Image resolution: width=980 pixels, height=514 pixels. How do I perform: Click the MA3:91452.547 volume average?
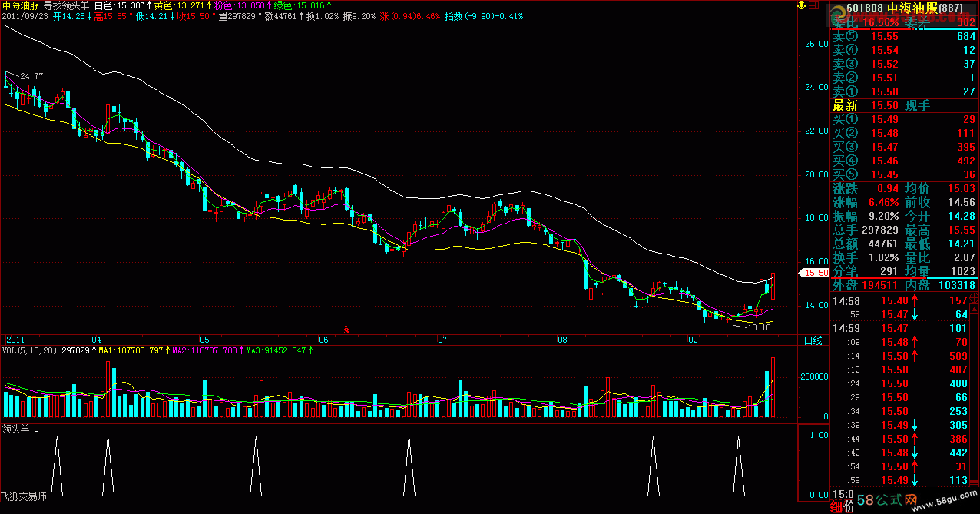[276, 350]
